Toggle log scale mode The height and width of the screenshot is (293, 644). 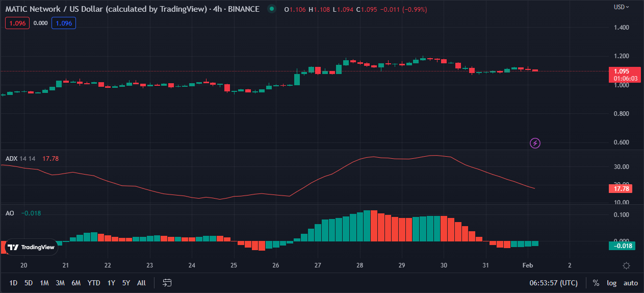(611, 283)
